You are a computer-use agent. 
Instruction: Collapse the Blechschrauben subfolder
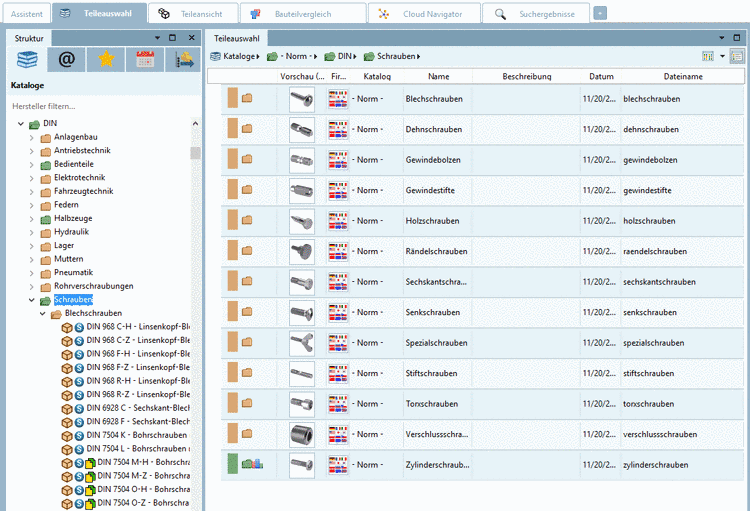(x=43, y=313)
